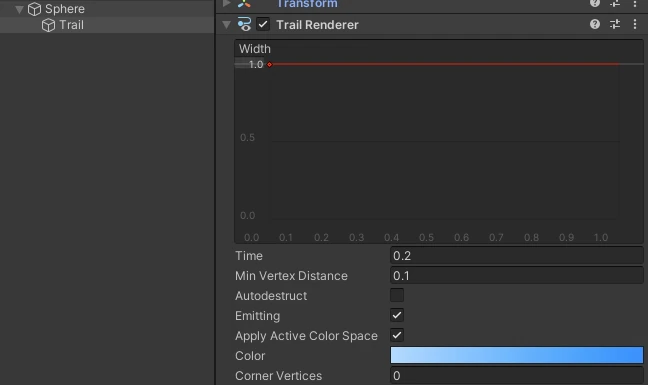Toggle Apply Active Color Space checkbox

397,335
